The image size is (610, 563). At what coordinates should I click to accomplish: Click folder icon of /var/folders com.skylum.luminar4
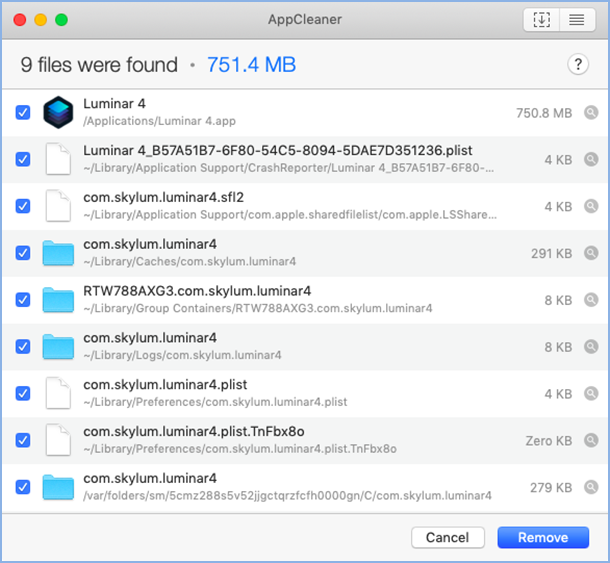point(58,487)
